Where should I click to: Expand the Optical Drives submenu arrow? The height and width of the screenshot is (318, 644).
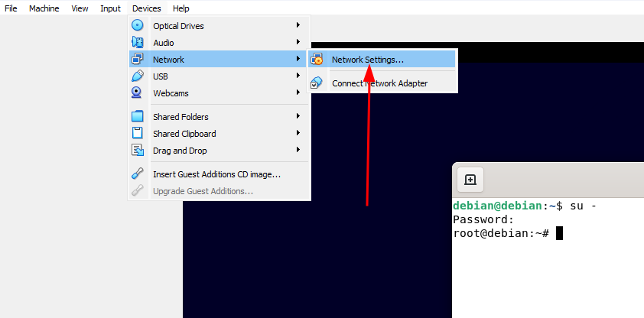pos(298,25)
